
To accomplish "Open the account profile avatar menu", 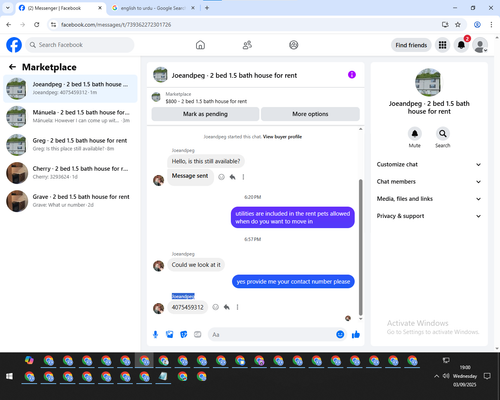I will (x=480, y=45).
